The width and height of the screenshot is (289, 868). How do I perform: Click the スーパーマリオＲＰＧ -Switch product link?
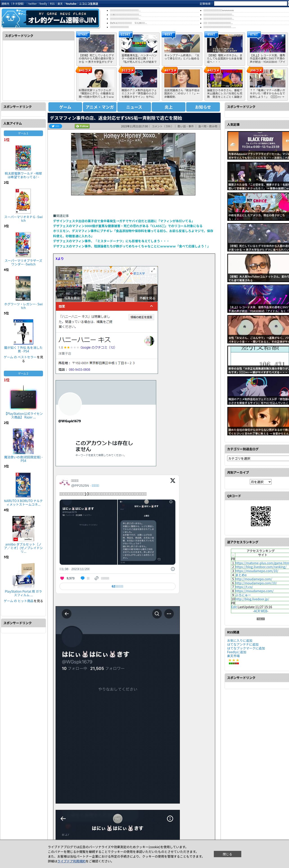pyautogui.click(x=23, y=219)
